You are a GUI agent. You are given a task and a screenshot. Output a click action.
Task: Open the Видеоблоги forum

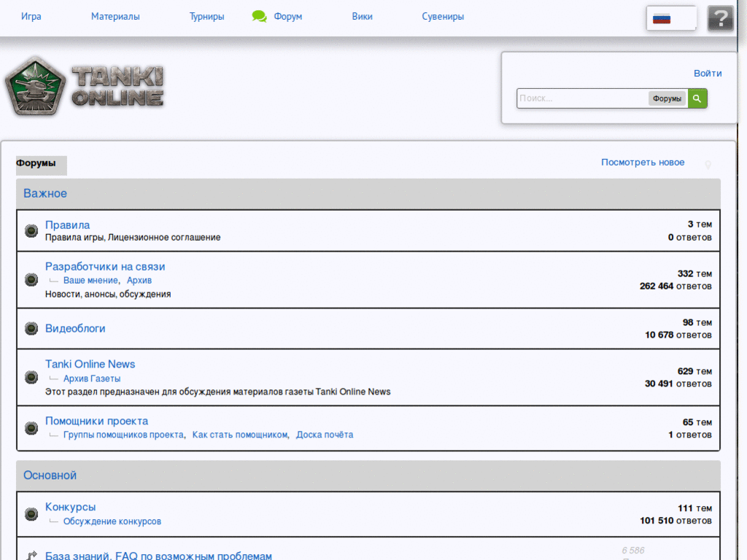75,329
